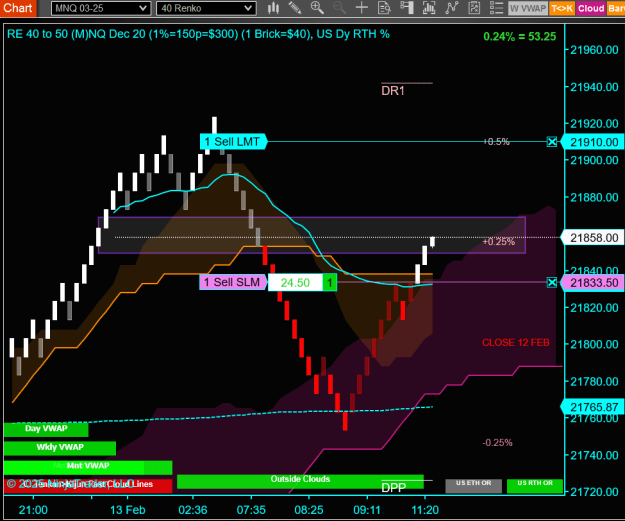Click the zoom out magnifier
Viewport: 625px width, 521px height.
(340, 8)
